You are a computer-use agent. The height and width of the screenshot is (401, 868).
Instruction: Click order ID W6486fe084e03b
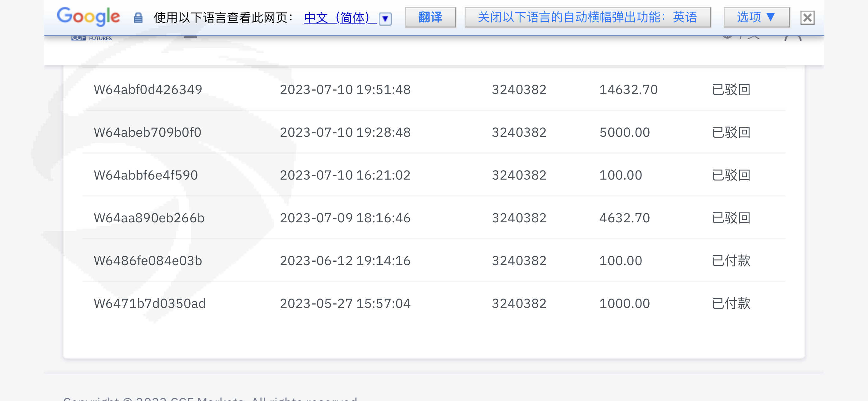147,260
